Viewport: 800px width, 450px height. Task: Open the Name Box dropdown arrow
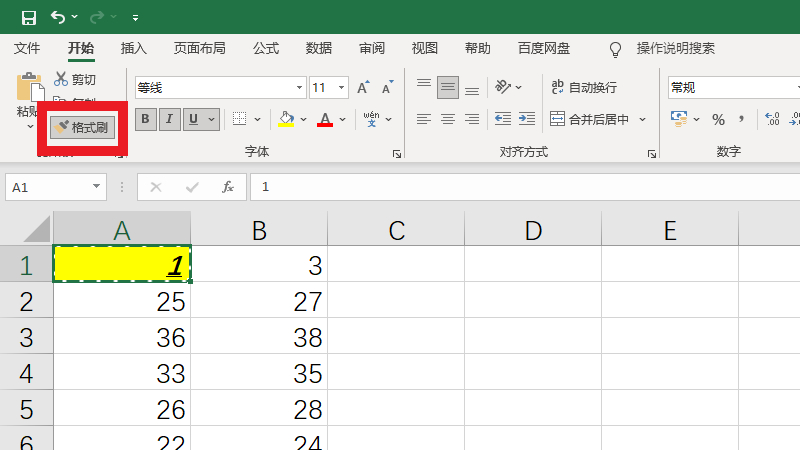click(x=96, y=187)
